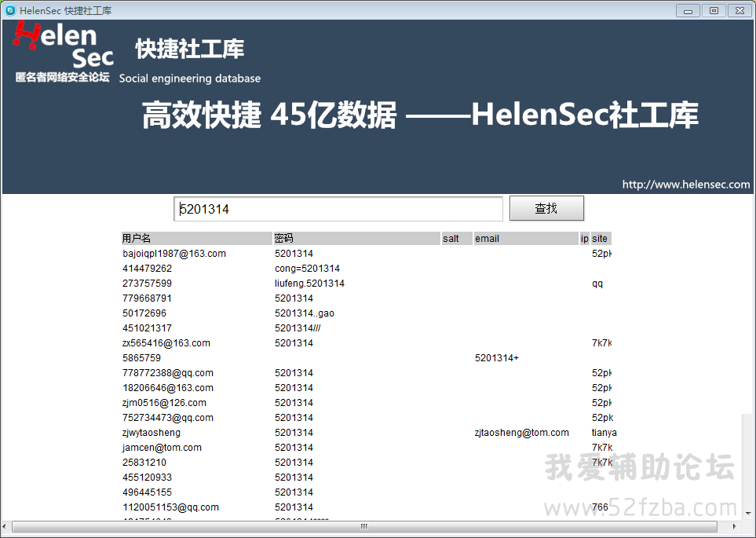Viewport: 756px width, 538px height.
Task: Select email cell 5201314+
Action: click(x=497, y=358)
